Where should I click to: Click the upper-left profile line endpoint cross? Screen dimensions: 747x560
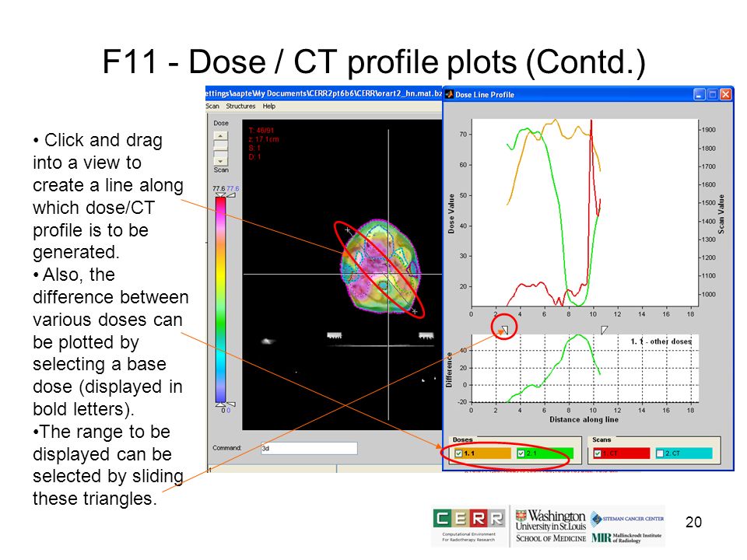pyautogui.click(x=348, y=230)
